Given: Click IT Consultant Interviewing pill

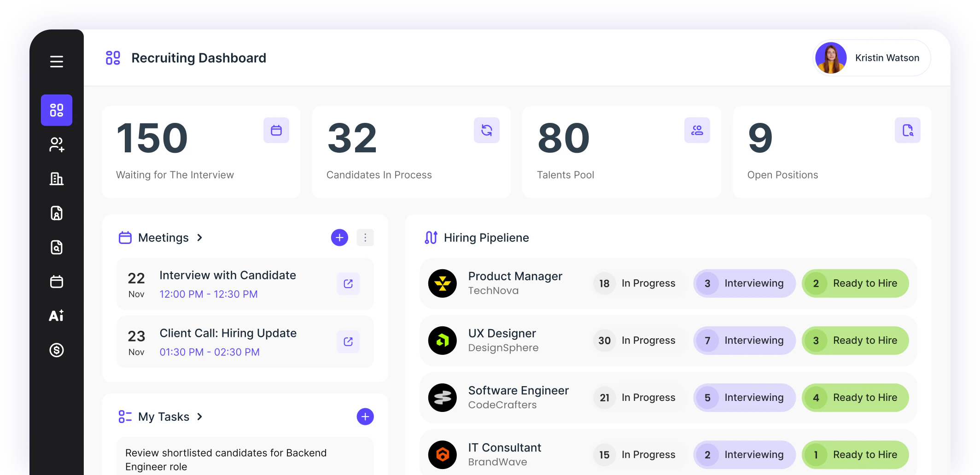Looking at the screenshot, I should [744, 455].
